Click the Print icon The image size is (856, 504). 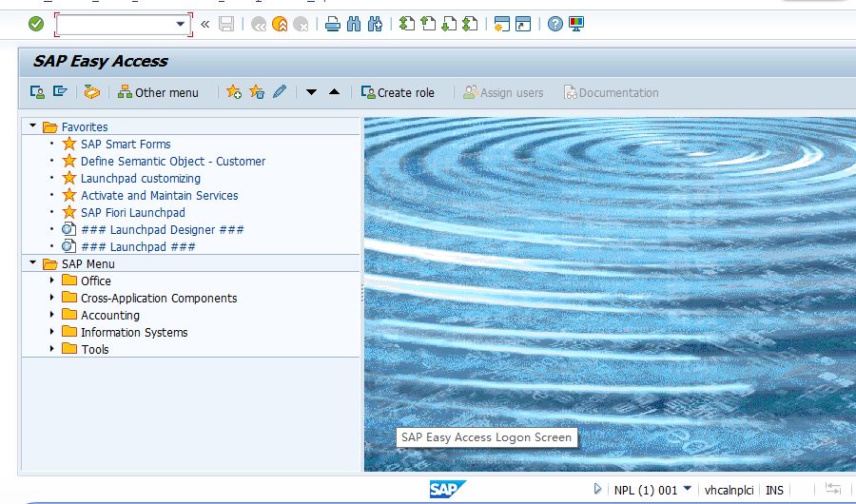click(x=333, y=24)
